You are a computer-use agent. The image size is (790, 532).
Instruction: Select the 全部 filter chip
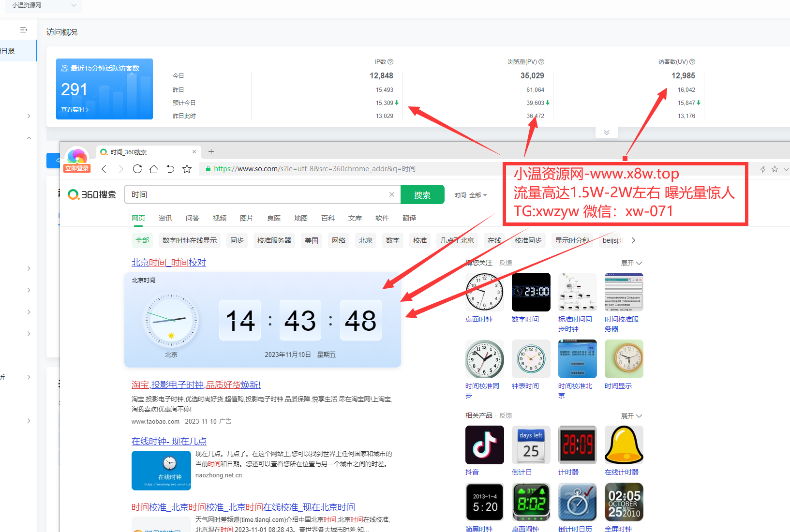click(142, 240)
